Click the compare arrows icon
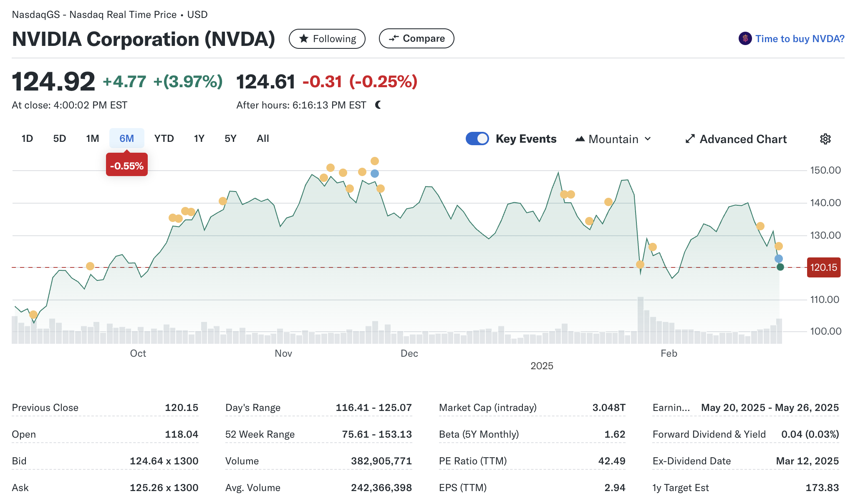 coord(394,38)
